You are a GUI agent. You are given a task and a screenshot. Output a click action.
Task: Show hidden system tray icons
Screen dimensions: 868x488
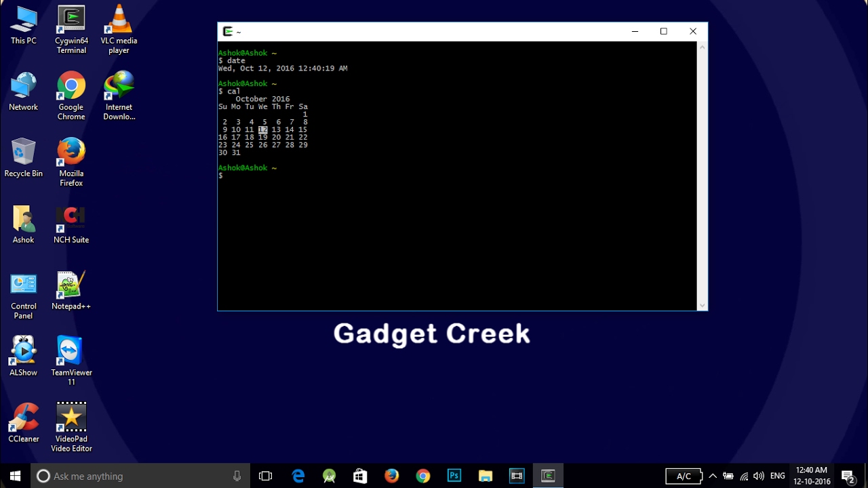coord(713,476)
